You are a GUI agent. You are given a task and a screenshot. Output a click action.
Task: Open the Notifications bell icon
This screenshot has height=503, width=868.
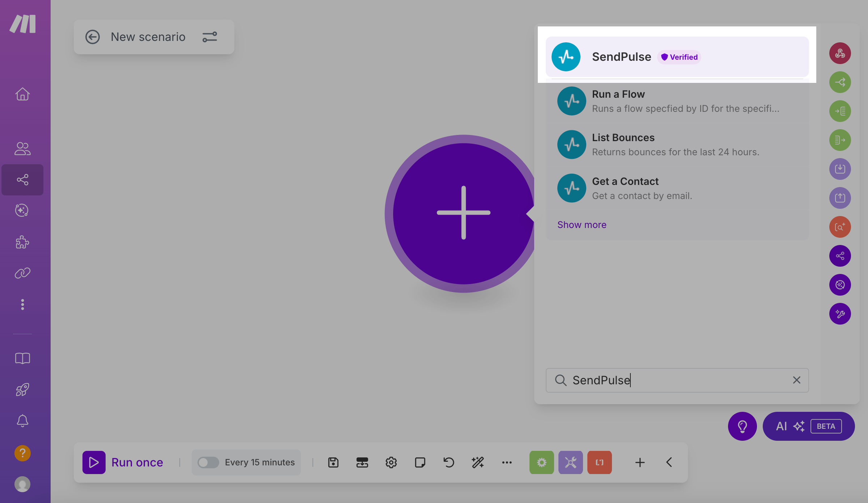(22, 421)
